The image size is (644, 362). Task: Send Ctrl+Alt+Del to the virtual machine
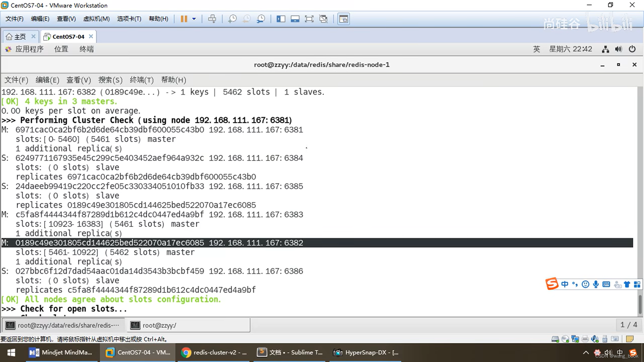[x=212, y=19]
